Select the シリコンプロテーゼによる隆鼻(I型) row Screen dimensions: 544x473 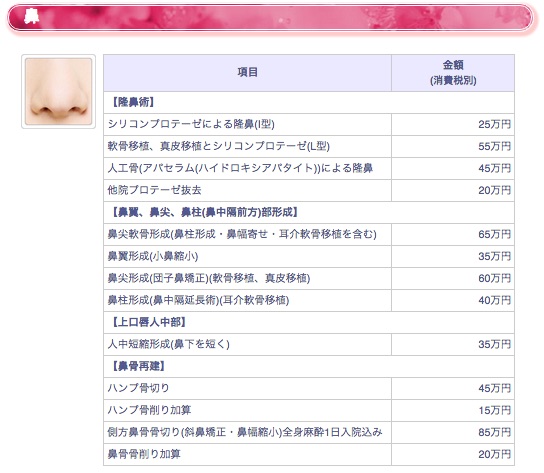(309, 124)
